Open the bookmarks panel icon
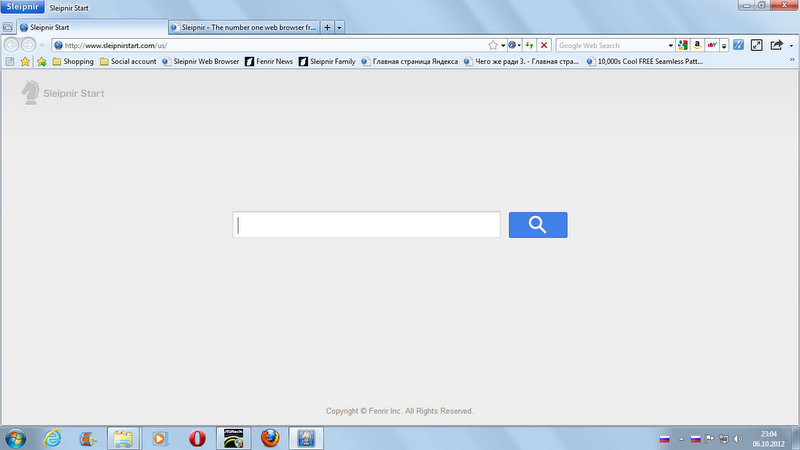The height and width of the screenshot is (450, 800). pos(10,62)
